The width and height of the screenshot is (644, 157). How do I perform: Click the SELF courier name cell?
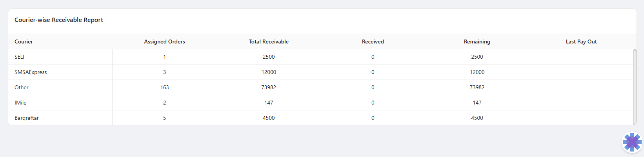pos(20,57)
